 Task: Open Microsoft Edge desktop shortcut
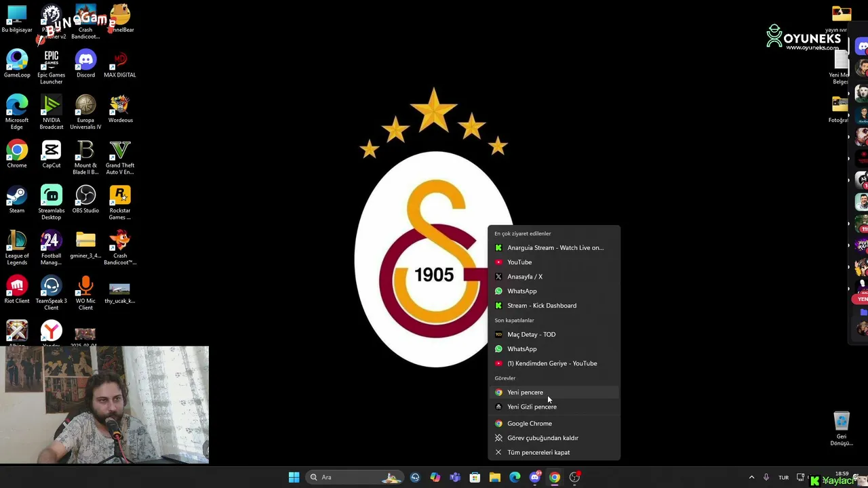[x=17, y=112]
